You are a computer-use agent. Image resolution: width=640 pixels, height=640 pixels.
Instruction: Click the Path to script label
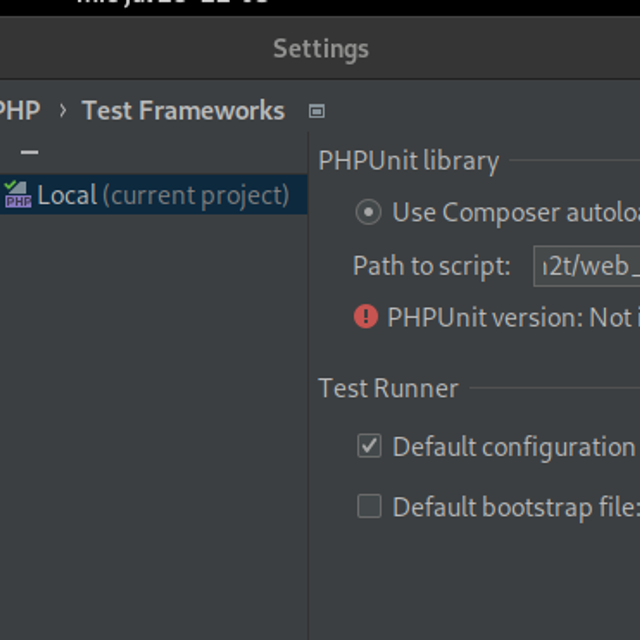(x=431, y=266)
